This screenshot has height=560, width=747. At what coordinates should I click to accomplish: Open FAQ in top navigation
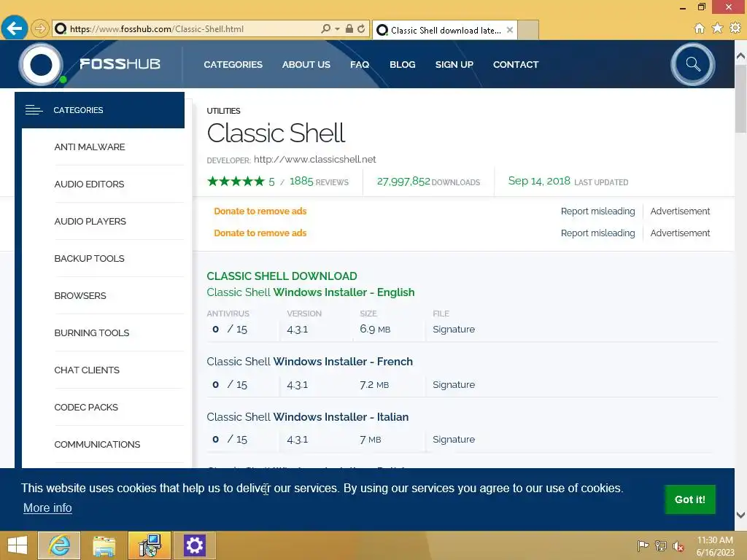(360, 64)
